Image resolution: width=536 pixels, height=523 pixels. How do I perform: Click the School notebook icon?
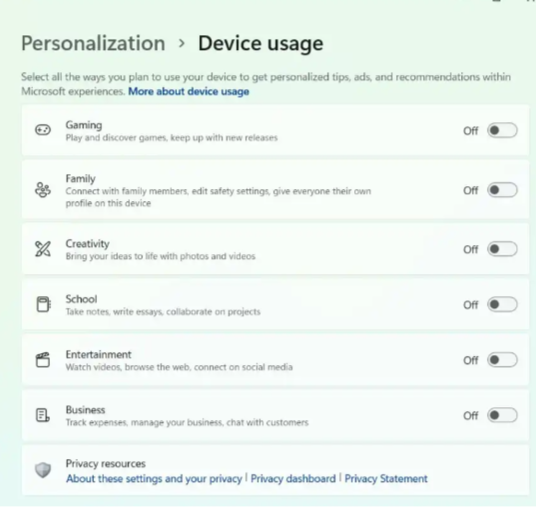pos(43,304)
